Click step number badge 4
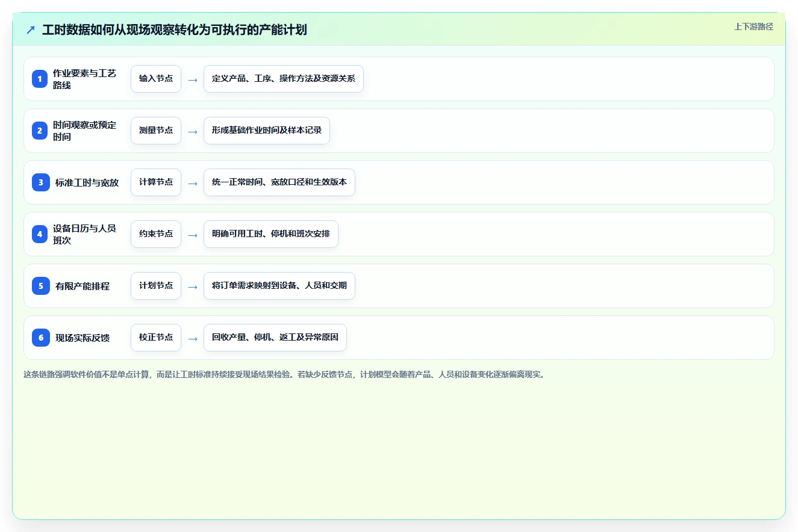 tap(40, 234)
